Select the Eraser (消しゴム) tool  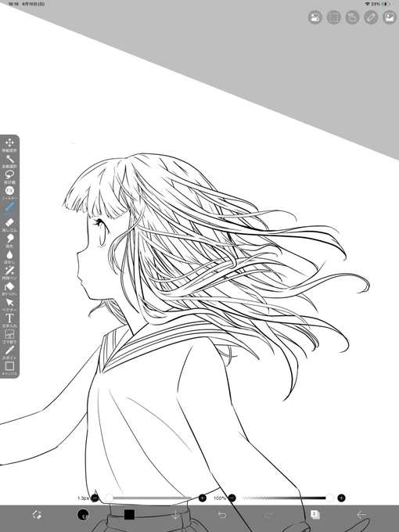pyautogui.click(x=9, y=225)
